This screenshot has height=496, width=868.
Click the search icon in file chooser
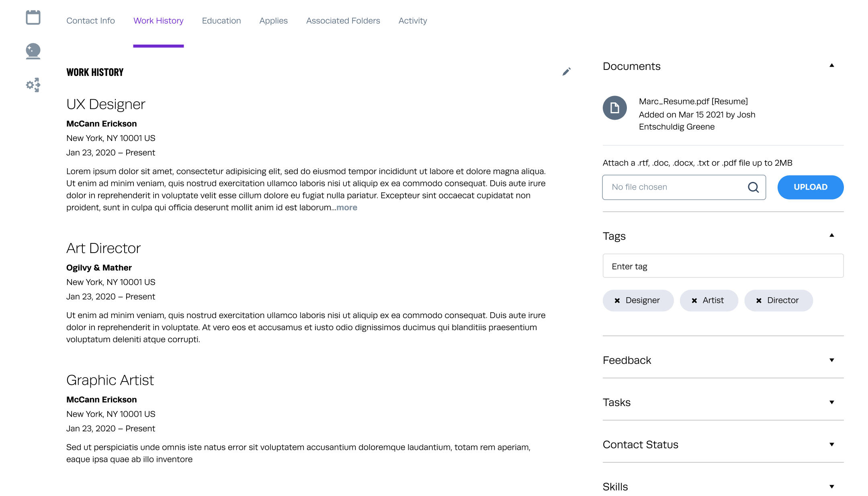753,187
